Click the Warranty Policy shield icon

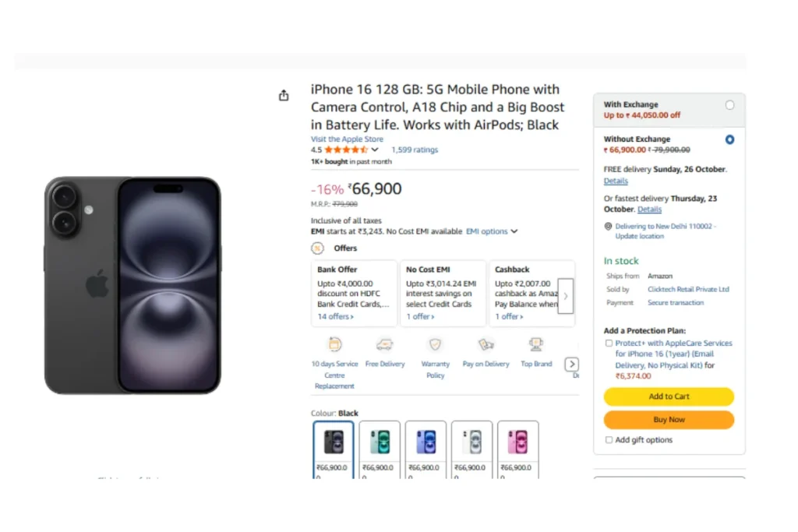point(435,344)
